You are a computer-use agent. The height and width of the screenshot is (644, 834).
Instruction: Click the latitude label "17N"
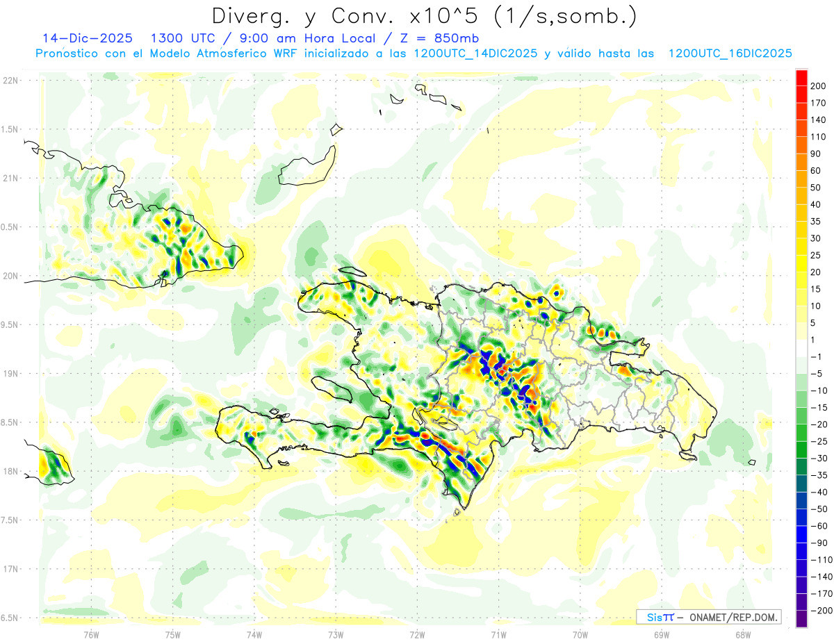point(10,569)
